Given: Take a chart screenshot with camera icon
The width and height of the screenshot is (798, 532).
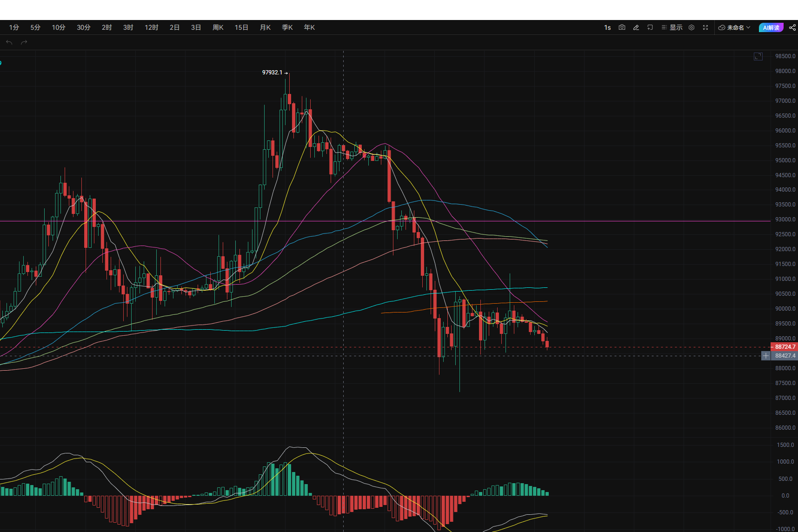Looking at the screenshot, I should coord(622,27).
